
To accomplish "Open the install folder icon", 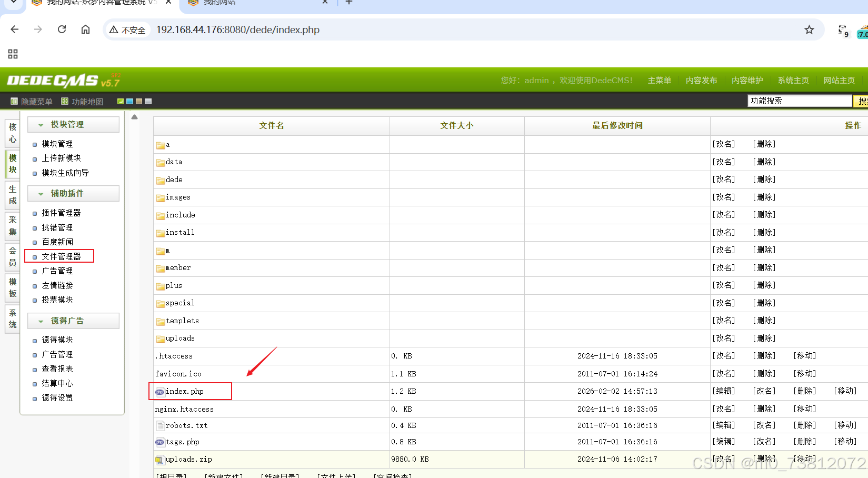I will click(160, 233).
